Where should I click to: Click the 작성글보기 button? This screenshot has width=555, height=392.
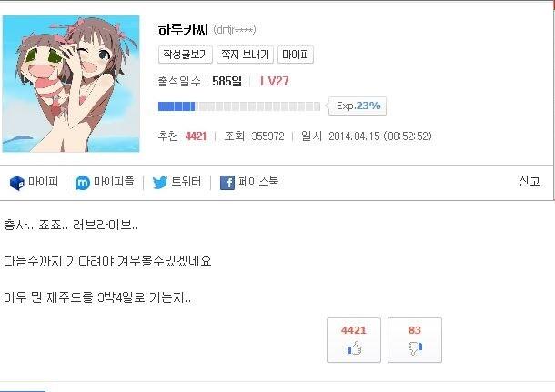[186, 55]
